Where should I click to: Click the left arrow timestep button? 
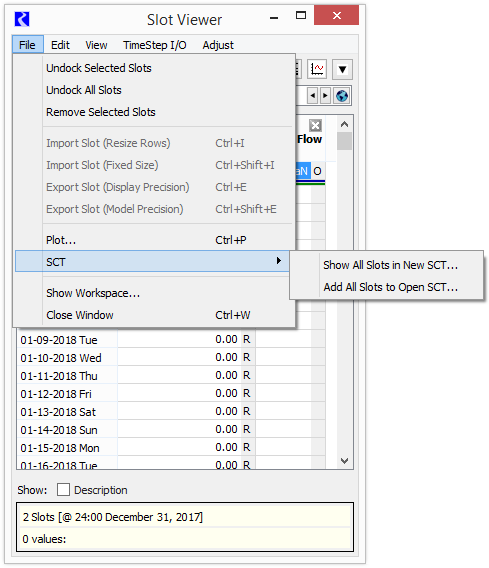tap(313, 96)
